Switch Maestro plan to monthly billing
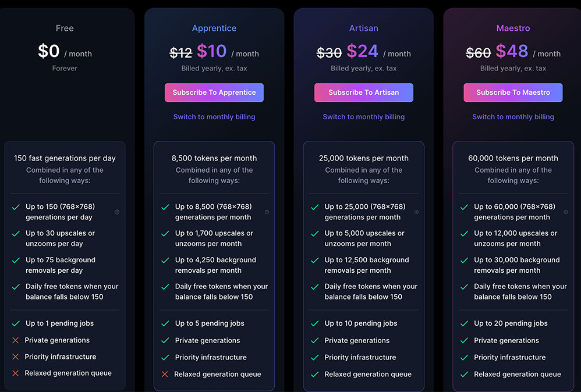The width and height of the screenshot is (581, 392). pos(513,117)
